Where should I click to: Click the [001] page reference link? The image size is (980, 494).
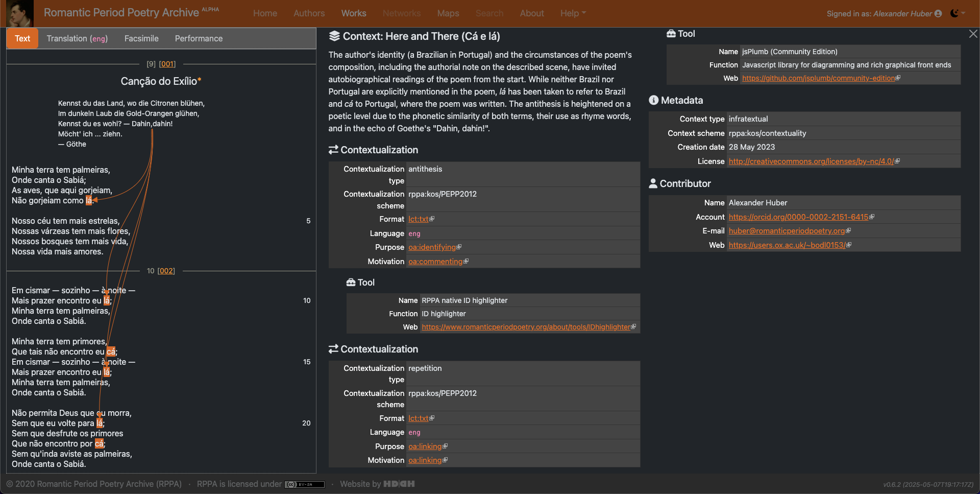[167, 64]
